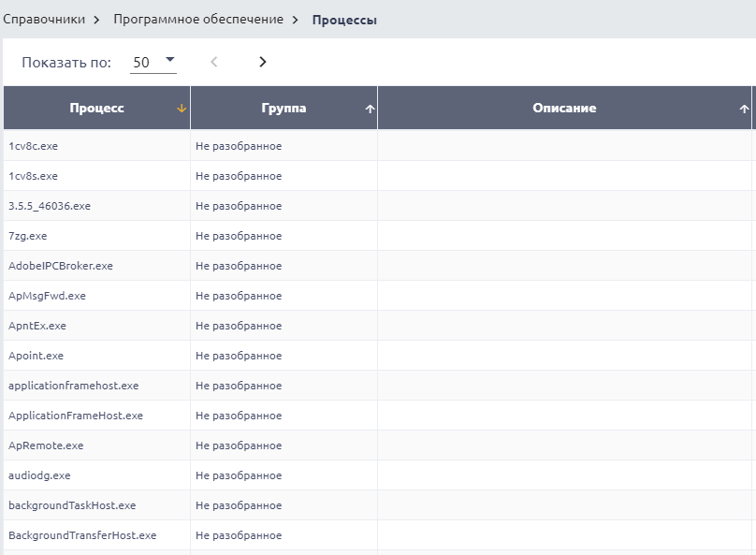The image size is (756, 555).
Task: Click the Описание column sort arrow
Action: (744, 109)
